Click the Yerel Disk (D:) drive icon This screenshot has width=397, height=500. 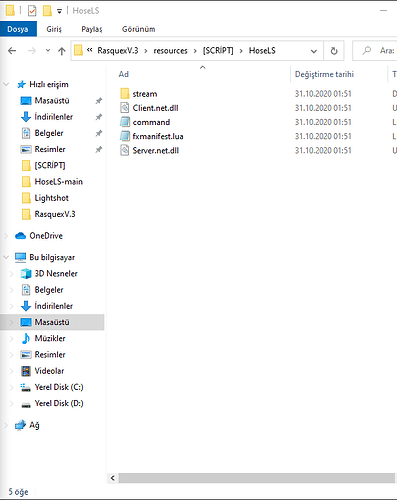point(26,404)
